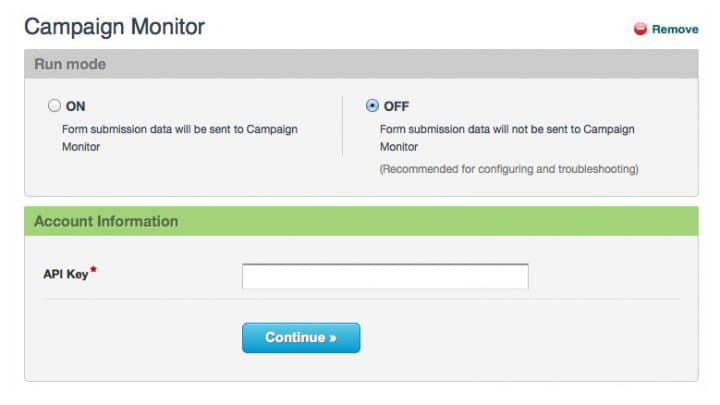Viewport: 720px width, 405px height.
Task: Focus the API Key text field
Action: coord(385,276)
